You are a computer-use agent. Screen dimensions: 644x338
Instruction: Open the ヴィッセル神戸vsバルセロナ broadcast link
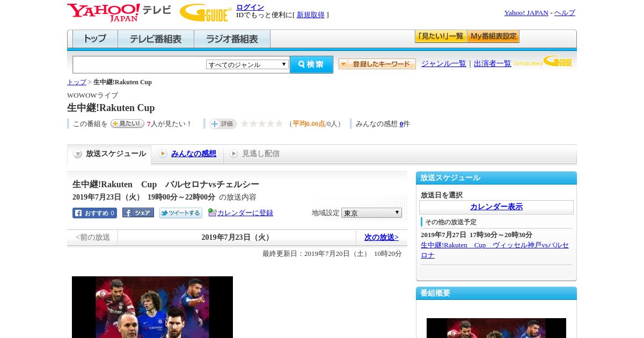tap(494, 250)
